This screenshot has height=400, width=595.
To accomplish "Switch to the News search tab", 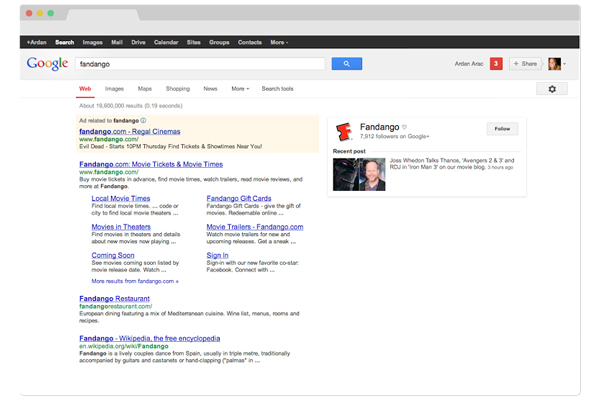I will pos(210,89).
